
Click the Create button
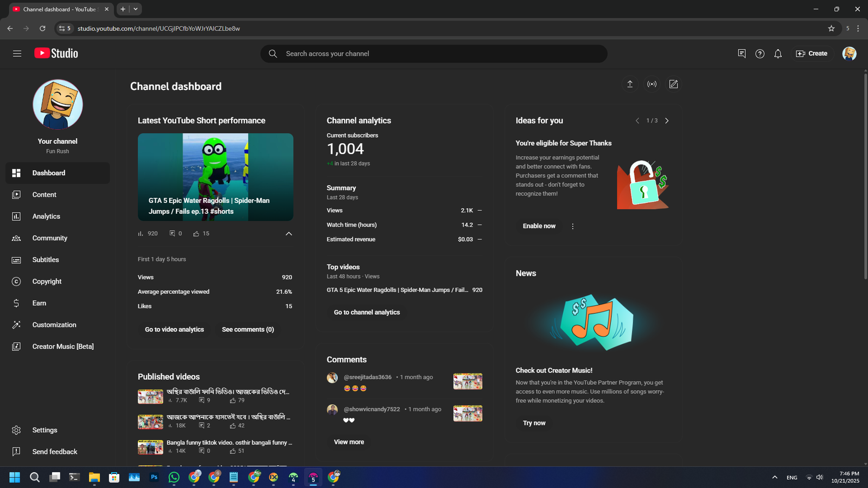coord(812,54)
